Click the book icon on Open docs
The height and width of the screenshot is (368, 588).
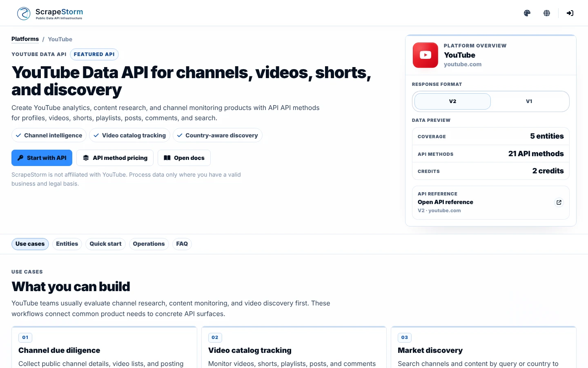coord(167,158)
